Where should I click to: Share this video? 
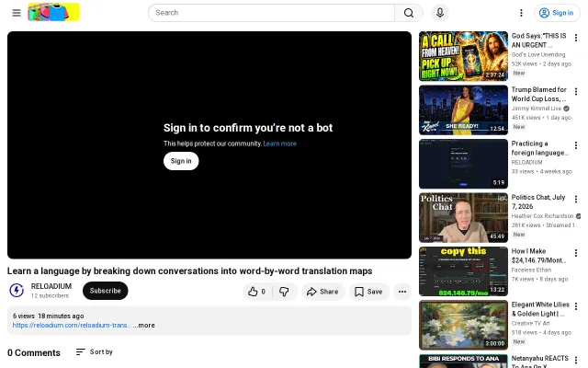322,292
